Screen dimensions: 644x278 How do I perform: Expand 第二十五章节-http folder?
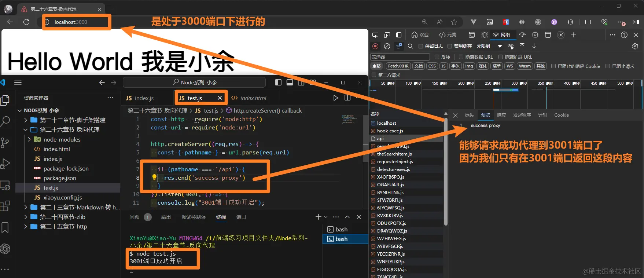[x=26, y=226]
